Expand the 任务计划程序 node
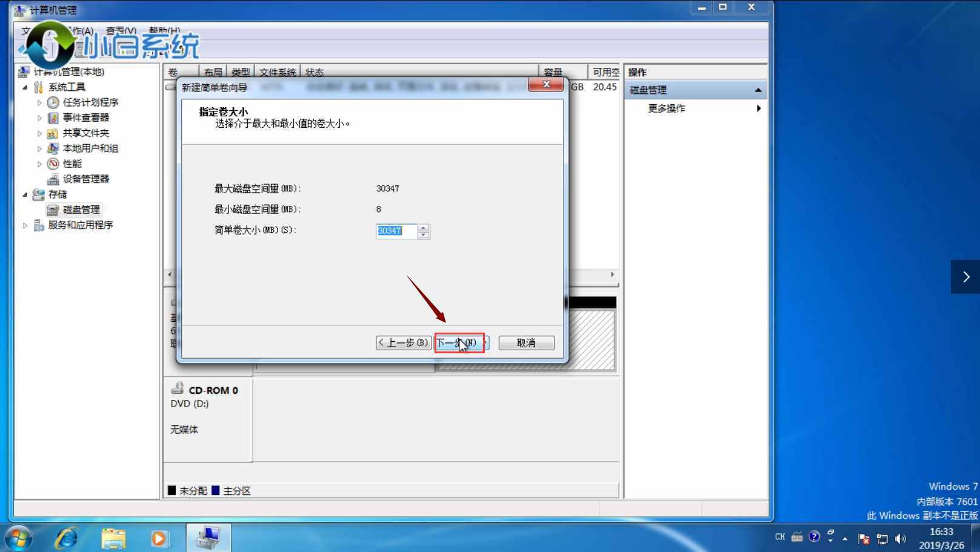Image resolution: width=980 pixels, height=552 pixels. (39, 103)
